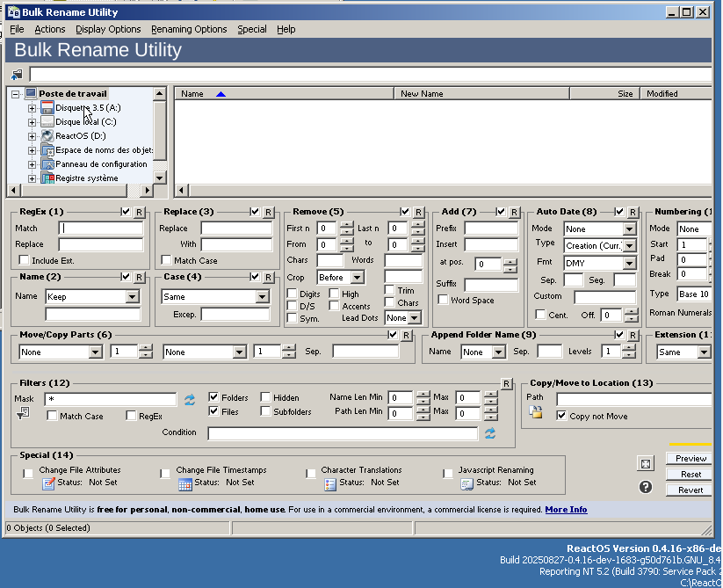Open the Display Options menu

coord(108,29)
